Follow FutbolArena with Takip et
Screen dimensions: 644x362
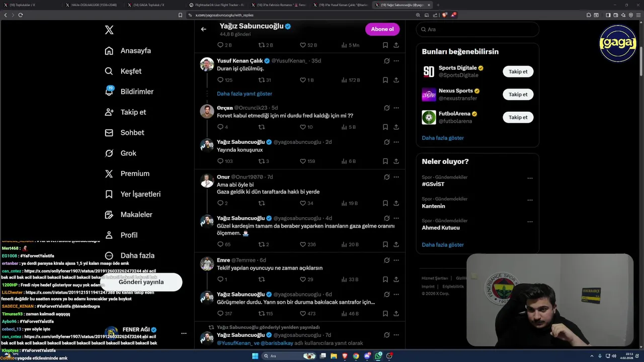518,117
